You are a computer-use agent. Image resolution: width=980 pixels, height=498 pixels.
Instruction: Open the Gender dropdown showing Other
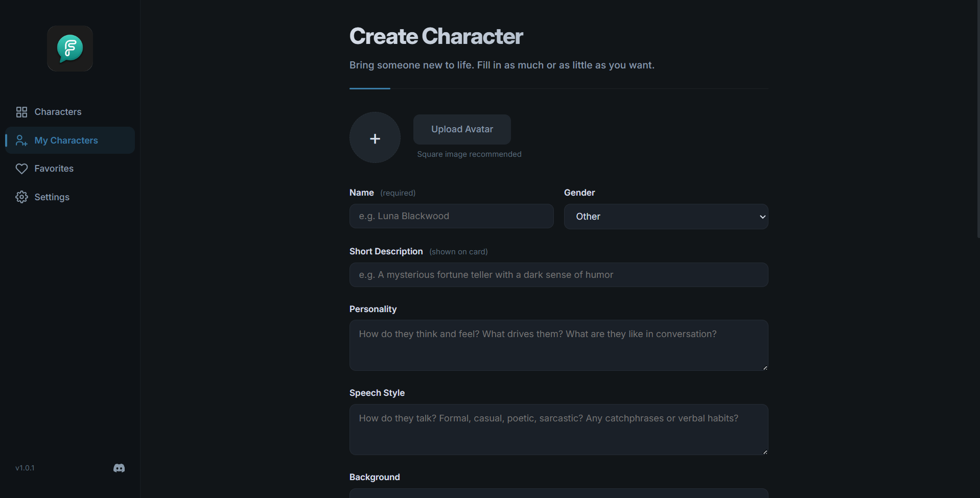[x=666, y=217]
